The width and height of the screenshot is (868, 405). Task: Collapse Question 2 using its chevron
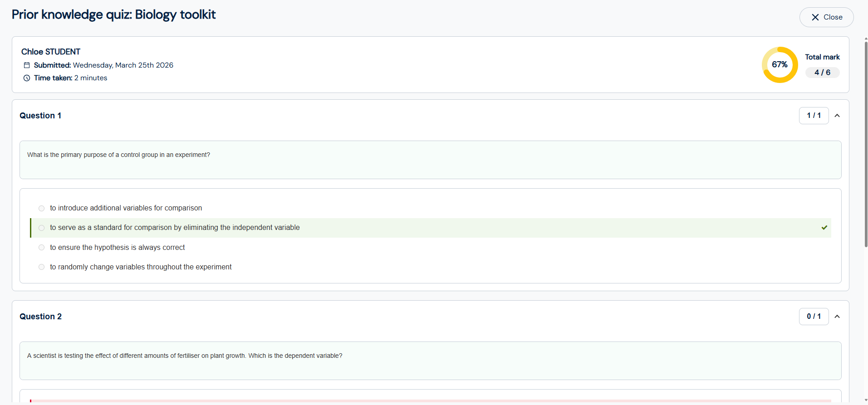[x=837, y=317]
